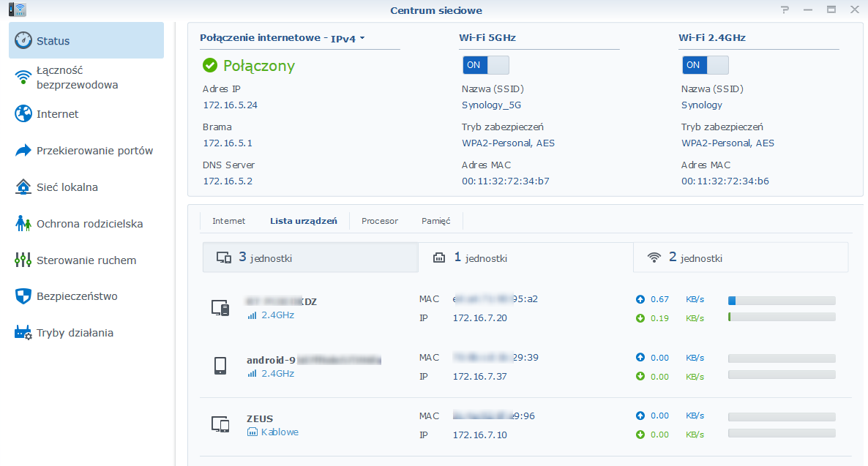
Task: Filter by wired 1 jednostki devices
Action: (526, 258)
